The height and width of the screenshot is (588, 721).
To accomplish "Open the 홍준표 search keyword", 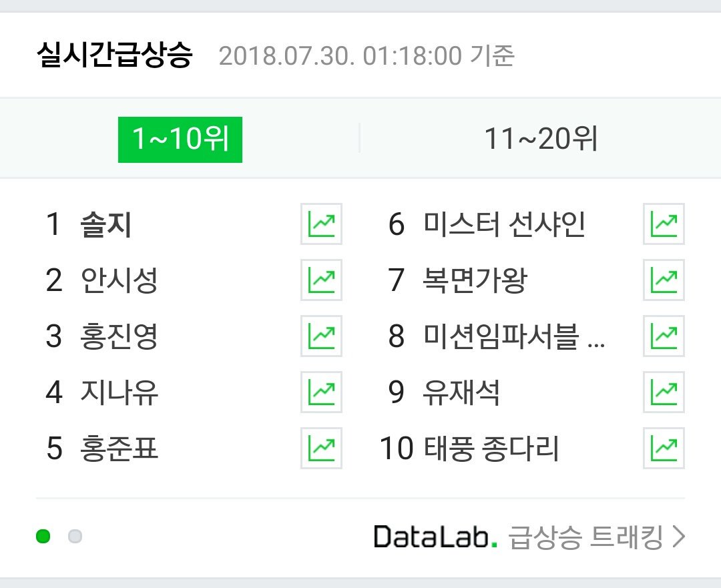I will pos(119,449).
